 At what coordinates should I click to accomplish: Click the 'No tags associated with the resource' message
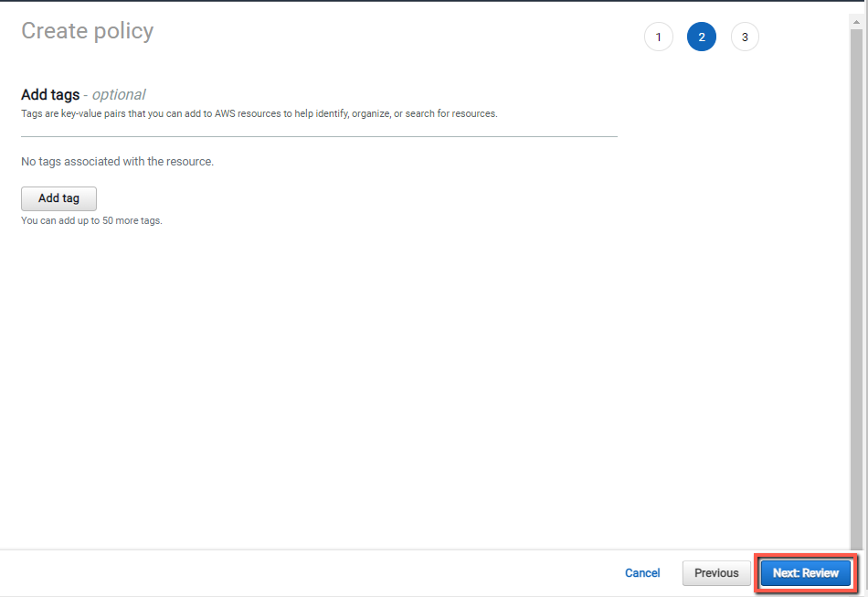click(x=117, y=162)
